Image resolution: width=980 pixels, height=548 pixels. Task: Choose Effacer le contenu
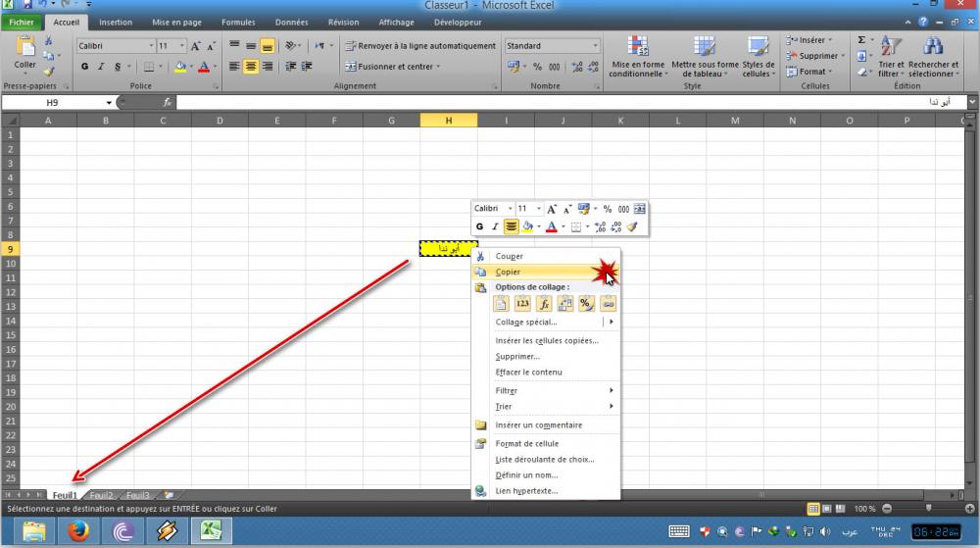[x=529, y=372]
